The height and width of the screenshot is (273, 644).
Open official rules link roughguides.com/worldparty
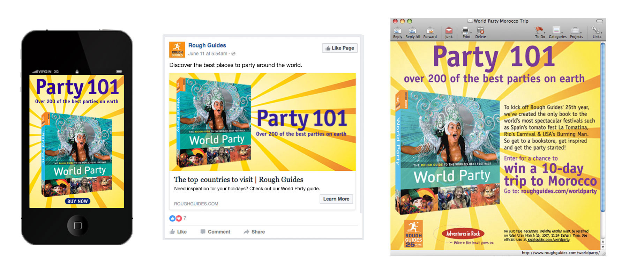tap(548, 239)
